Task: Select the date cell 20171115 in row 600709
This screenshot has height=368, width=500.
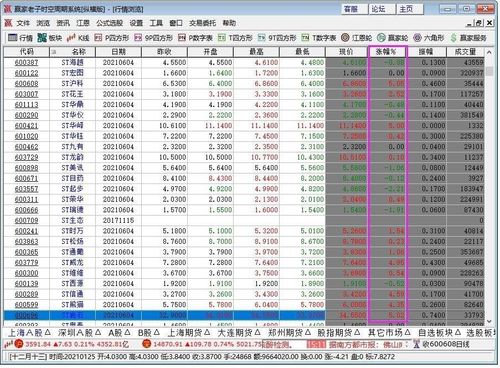Action: tap(118, 221)
